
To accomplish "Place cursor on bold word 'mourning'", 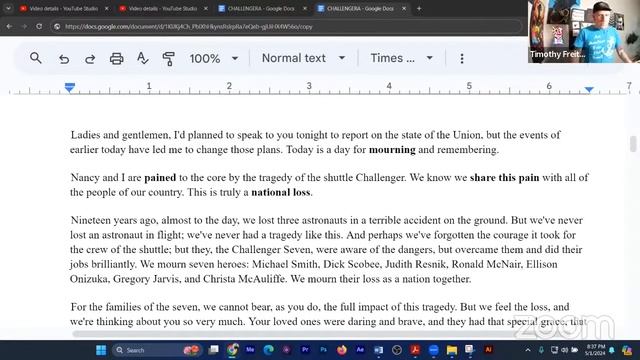I will pyautogui.click(x=392, y=150).
